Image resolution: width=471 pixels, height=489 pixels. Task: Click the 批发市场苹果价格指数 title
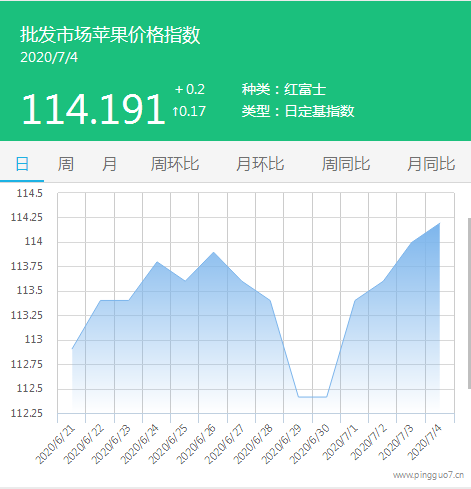(x=110, y=34)
